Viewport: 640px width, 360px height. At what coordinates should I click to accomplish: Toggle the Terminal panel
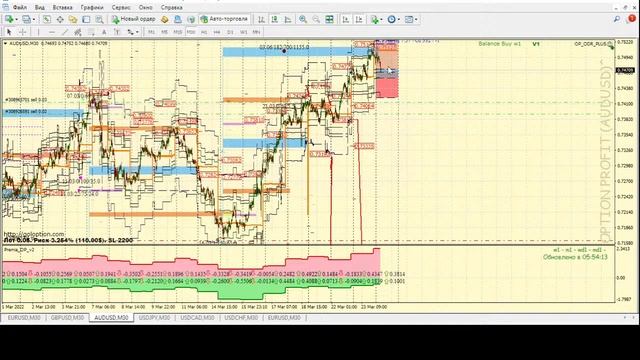tap(86, 19)
